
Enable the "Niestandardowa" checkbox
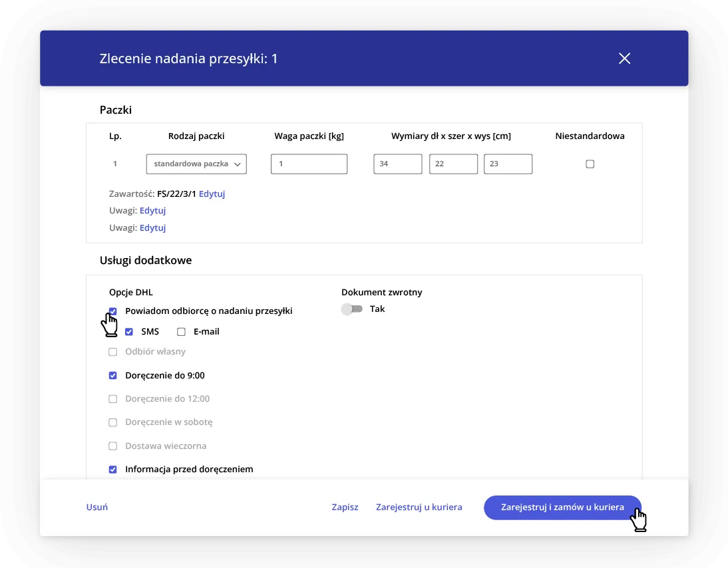click(590, 164)
